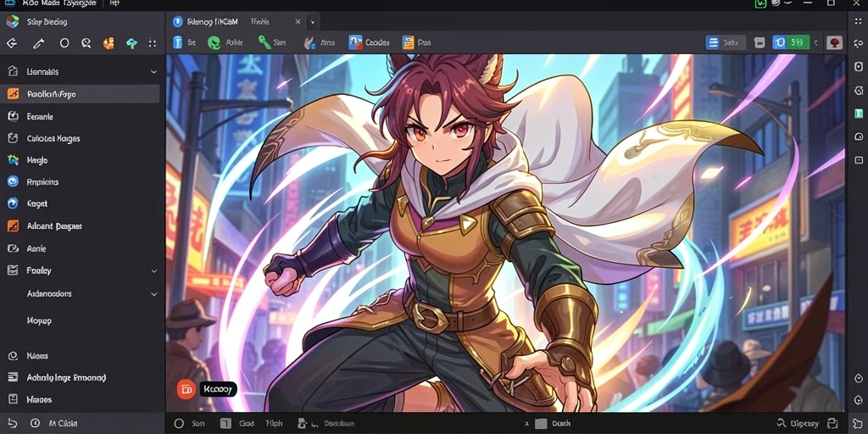Expand the Fooley section chevron
This screenshot has width=868, height=434.
pyautogui.click(x=154, y=271)
